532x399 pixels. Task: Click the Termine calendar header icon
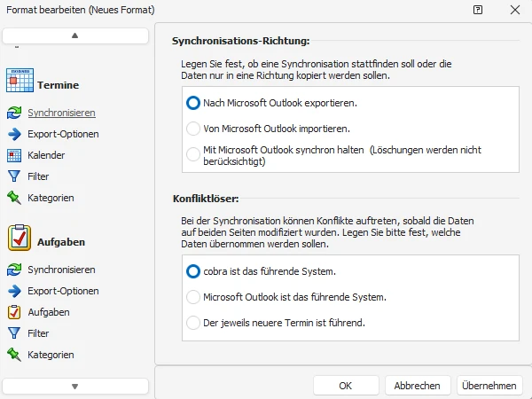click(x=20, y=80)
